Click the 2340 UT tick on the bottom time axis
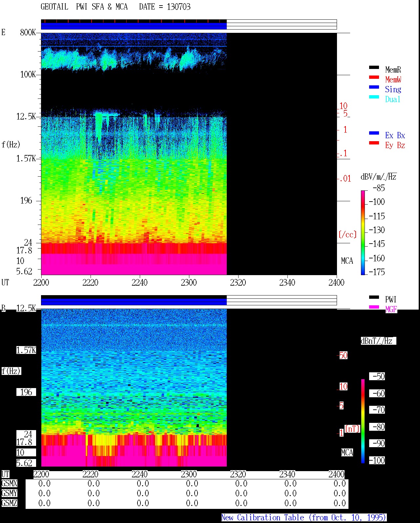Screen dimensions: 420x523 (287, 474)
